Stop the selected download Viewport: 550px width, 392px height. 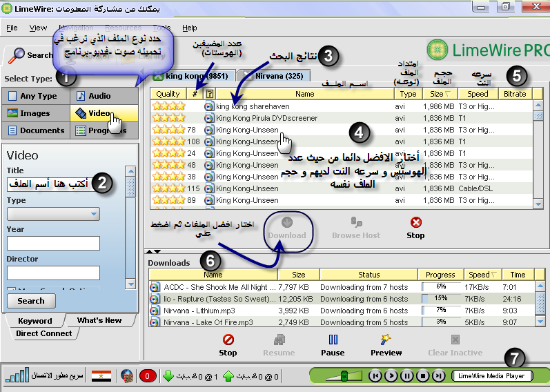228,340
